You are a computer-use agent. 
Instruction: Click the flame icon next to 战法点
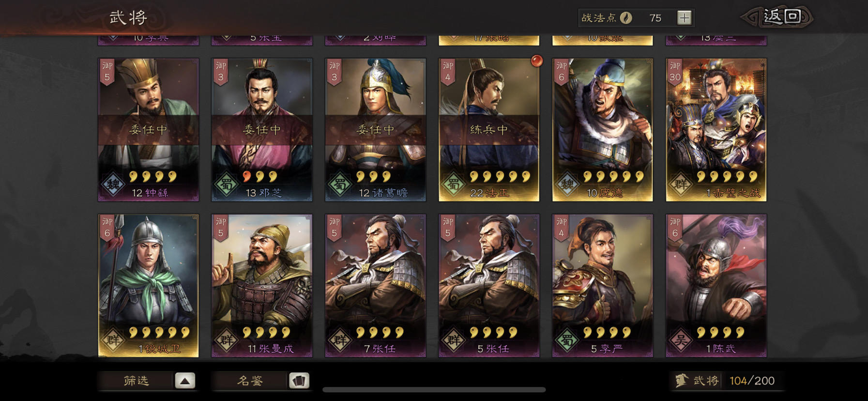[x=626, y=18]
